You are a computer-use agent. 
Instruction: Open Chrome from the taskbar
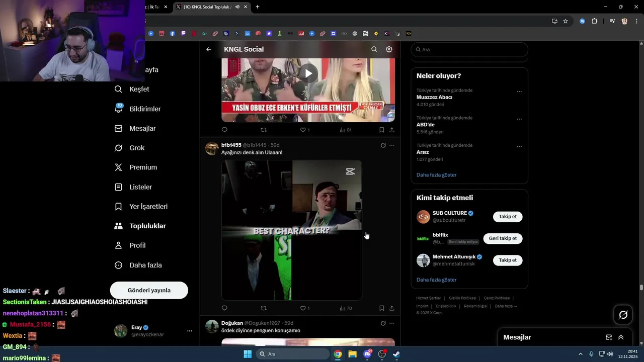[338, 354]
